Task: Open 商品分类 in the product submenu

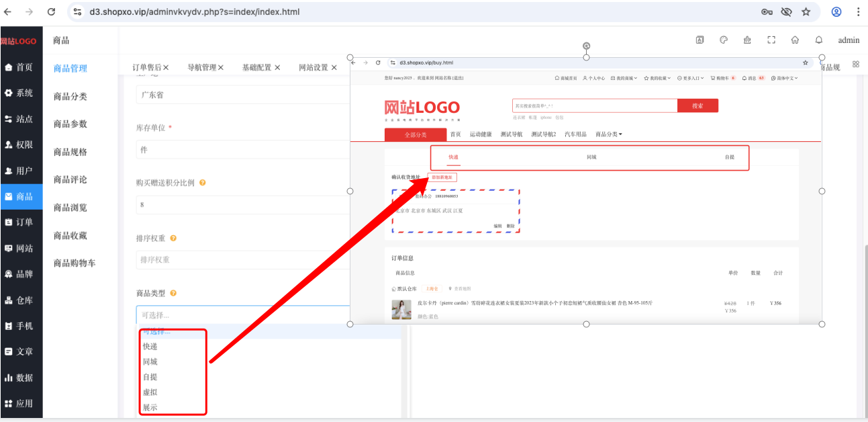Action: point(70,96)
